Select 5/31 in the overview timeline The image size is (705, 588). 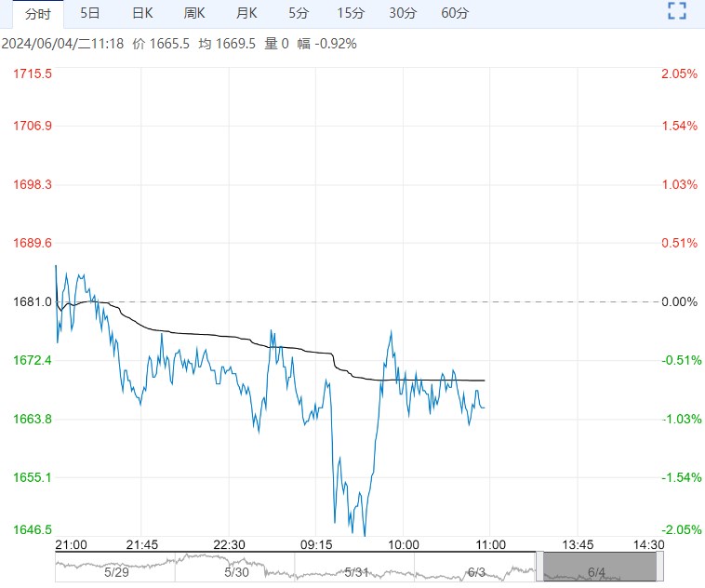[x=356, y=571]
